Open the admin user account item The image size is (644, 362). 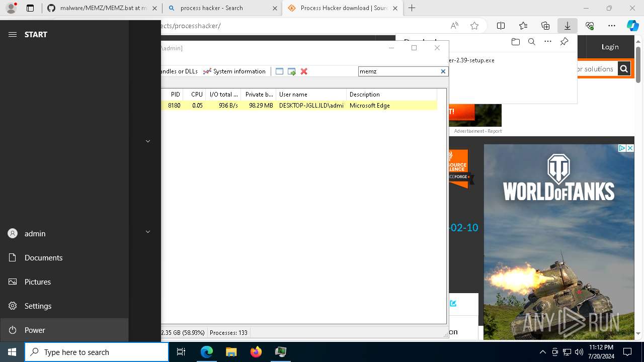[x=64, y=233]
